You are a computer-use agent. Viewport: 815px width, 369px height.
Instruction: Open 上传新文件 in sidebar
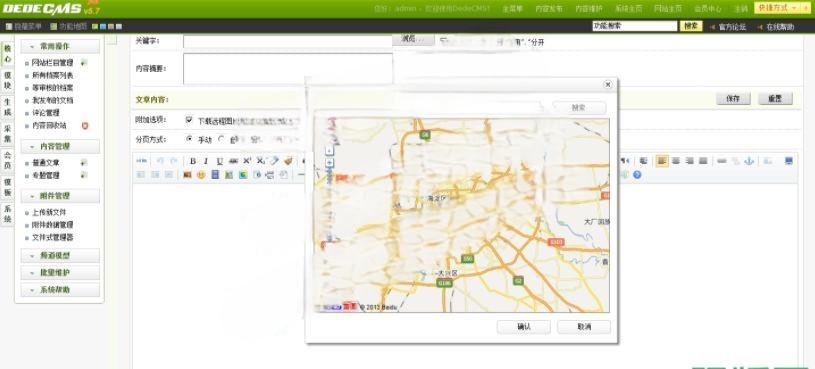[49, 213]
